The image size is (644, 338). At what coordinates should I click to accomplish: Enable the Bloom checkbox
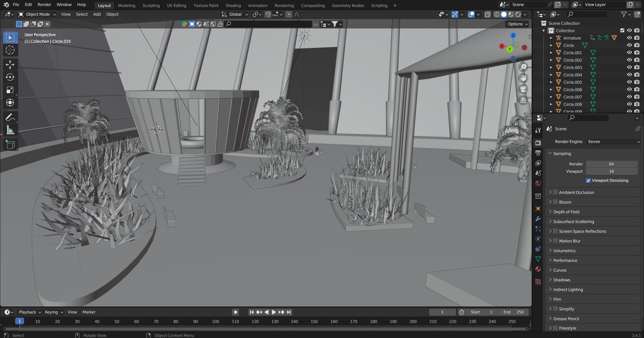555,202
